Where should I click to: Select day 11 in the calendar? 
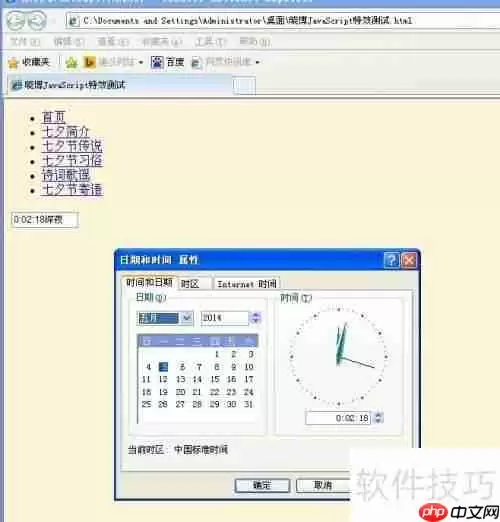pos(146,379)
